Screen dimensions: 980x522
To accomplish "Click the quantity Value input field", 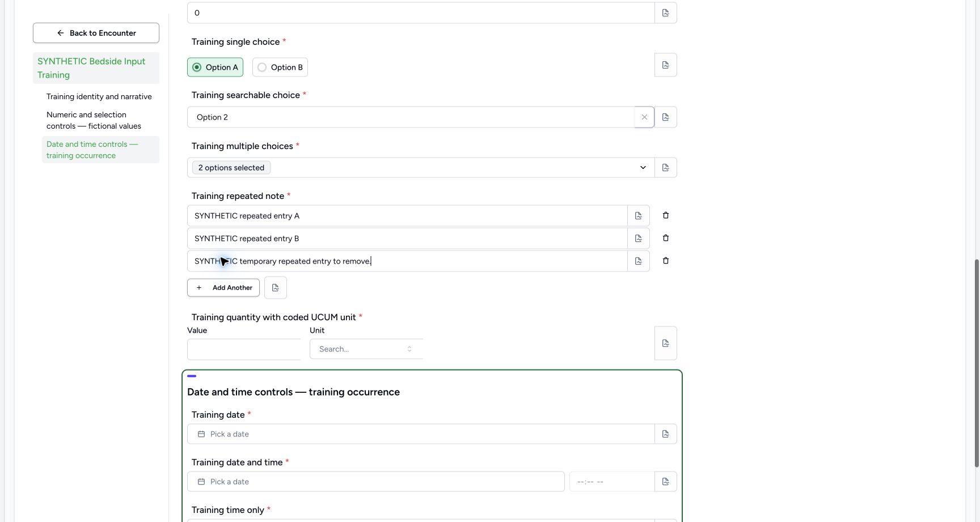I will coord(244,349).
